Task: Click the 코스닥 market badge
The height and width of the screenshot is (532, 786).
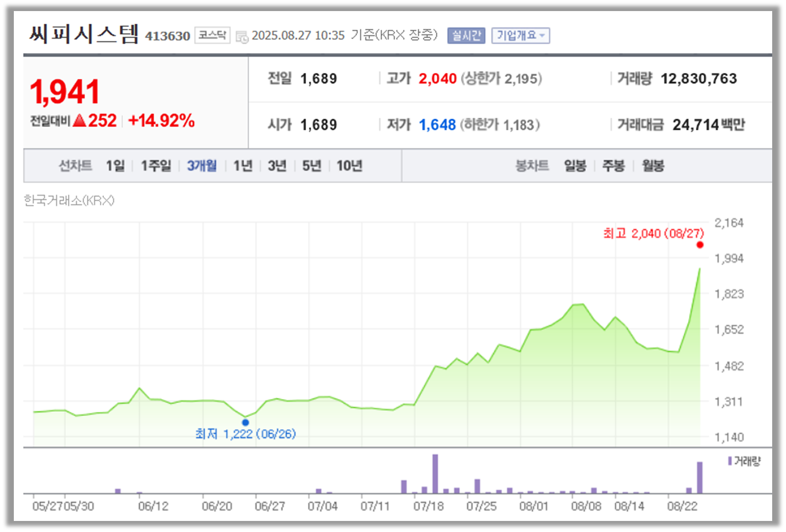Action: tap(212, 35)
